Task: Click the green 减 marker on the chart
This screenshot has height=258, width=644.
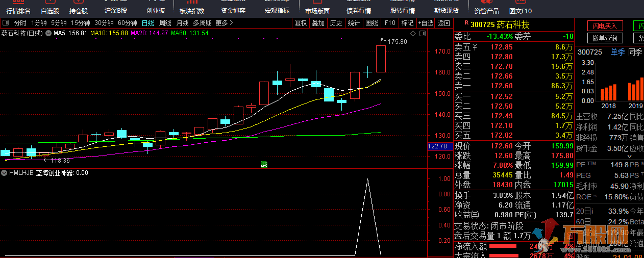Action: (264, 164)
